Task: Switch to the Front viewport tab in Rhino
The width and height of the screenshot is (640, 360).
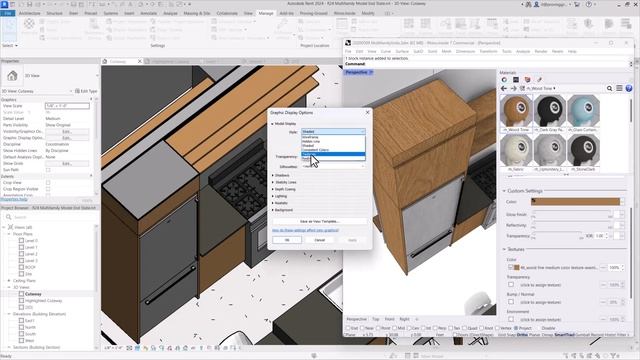Action: point(390,319)
